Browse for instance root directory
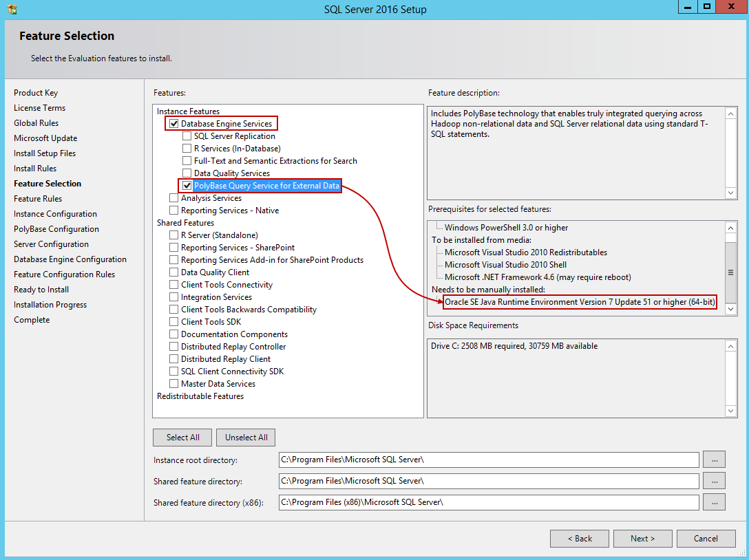This screenshot has width=749, height=560. [x=714, y=460]
